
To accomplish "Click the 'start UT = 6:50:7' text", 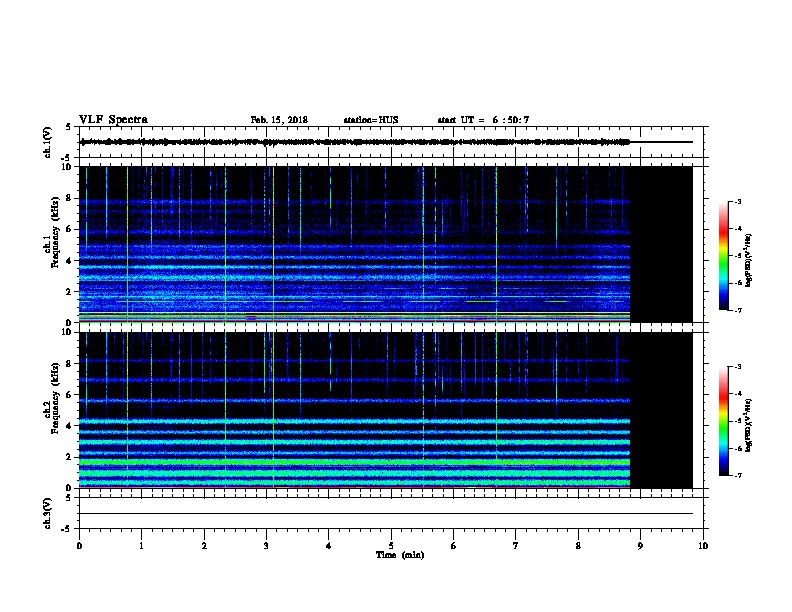I will tap(483, 120).
